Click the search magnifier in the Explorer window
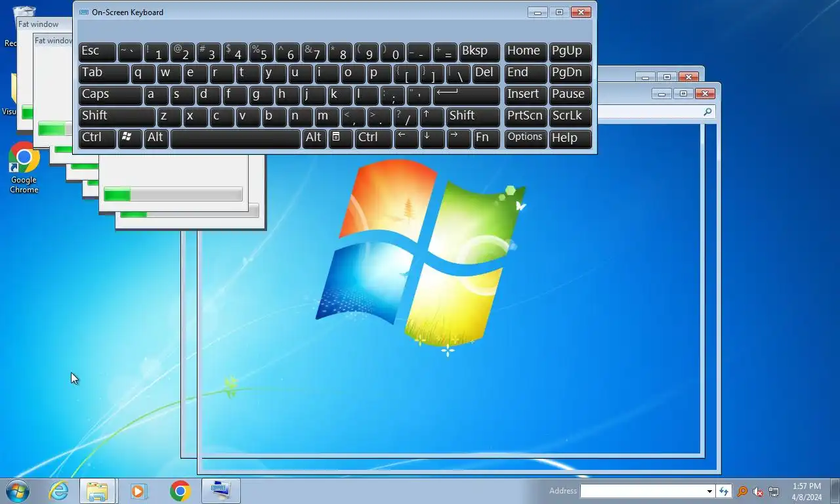This screenshot has height=504, width=840. (707, 112)
